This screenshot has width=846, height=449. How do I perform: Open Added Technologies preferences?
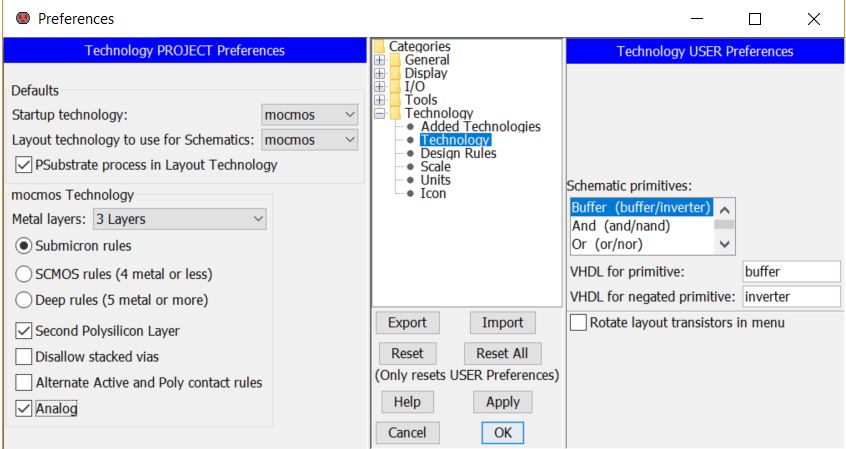click(480, 127)
